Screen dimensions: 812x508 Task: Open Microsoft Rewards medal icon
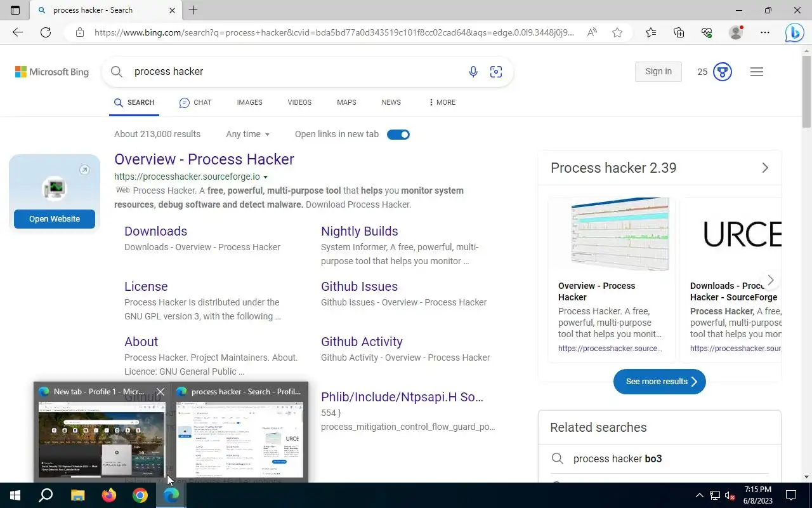(x=723, y=72)
